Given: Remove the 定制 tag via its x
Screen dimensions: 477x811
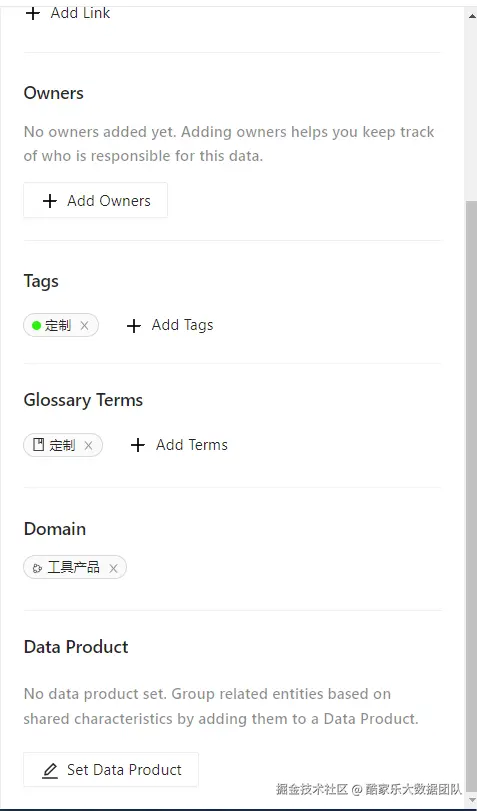Looking at the screenshot, I should 84,326.
